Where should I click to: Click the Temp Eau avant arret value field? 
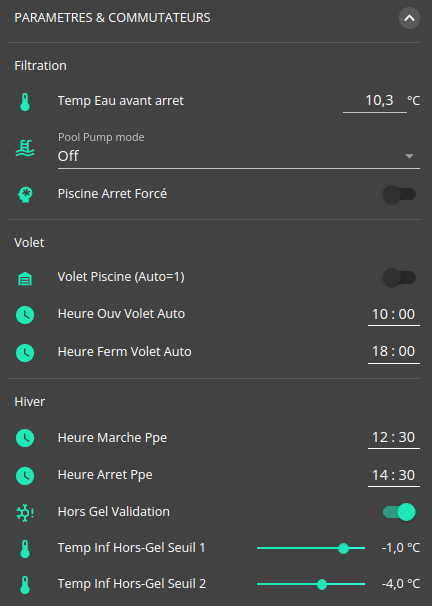[x=375, y=101]
